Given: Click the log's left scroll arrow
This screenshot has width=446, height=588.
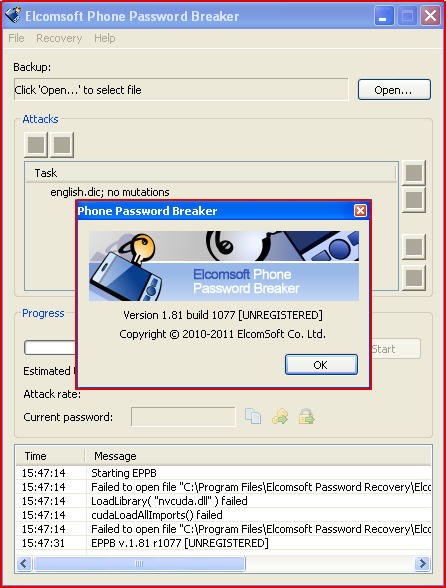Looking at the screenshot, I should 24,563.
